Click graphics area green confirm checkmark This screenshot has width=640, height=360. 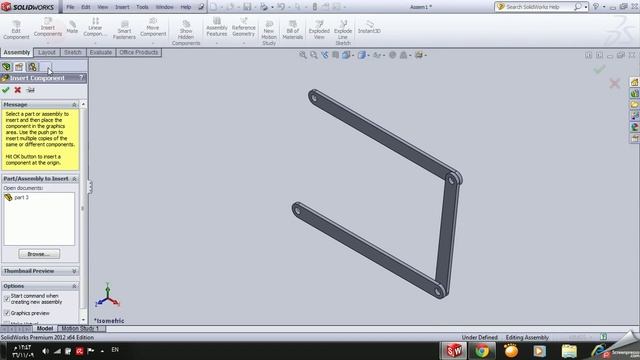[599, 70]
